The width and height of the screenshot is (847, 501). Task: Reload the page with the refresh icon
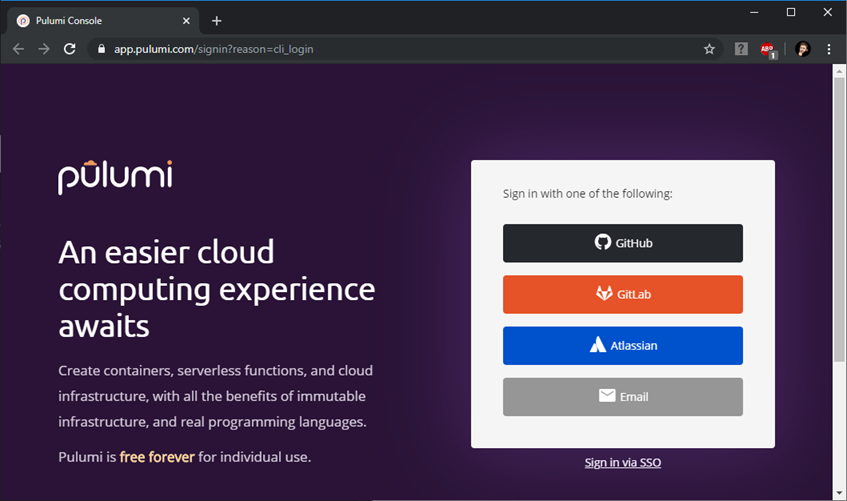tap(70, 49)
